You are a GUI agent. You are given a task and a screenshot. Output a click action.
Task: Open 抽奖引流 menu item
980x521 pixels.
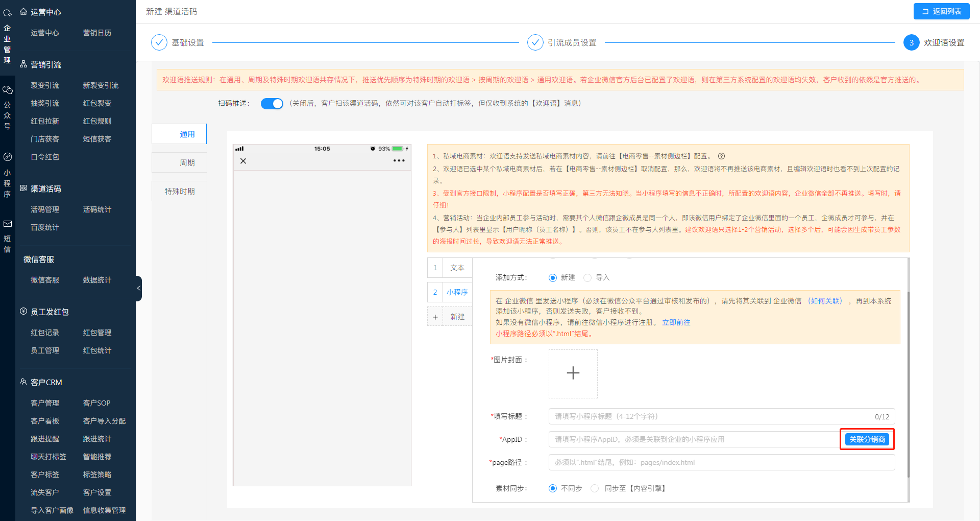pos(45,103)
